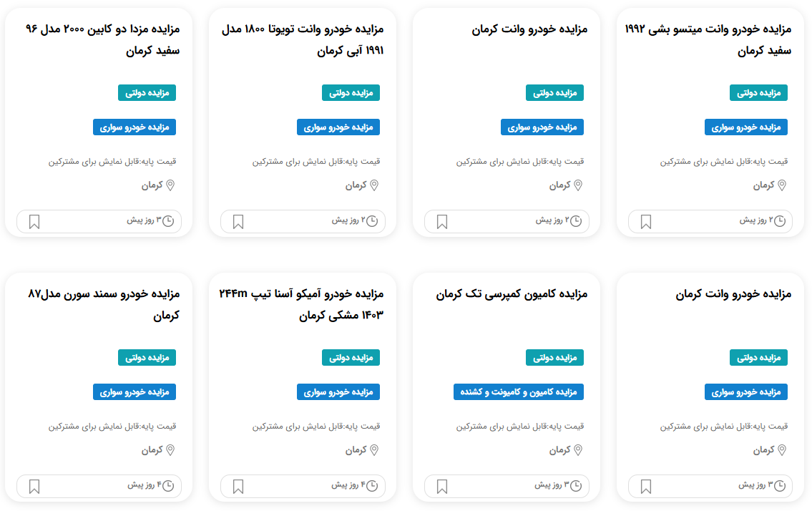Click base price text on the Mazda card
Image resolution: width=812 pixels, height=511 pixels.
[112, 162]
